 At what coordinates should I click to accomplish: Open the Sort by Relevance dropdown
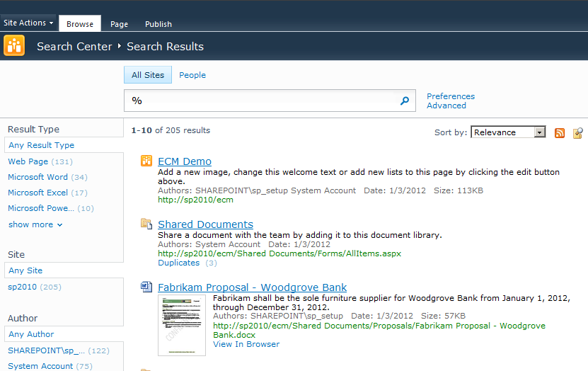pyautogui.click(x=508, y=132)
